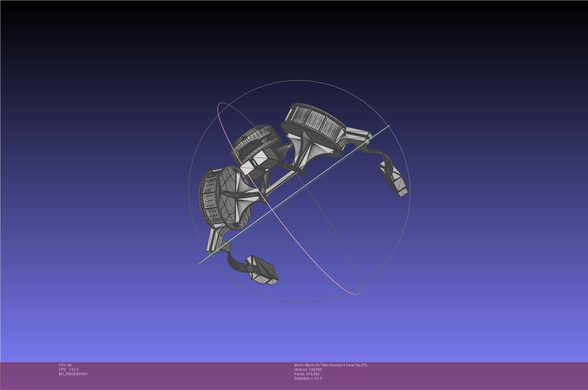Image resolution: width=588 pixels, height=390 pixels.
Task: Click the handle piece at mesh right end
Action: pyautogui.click(x=394, y=179)
